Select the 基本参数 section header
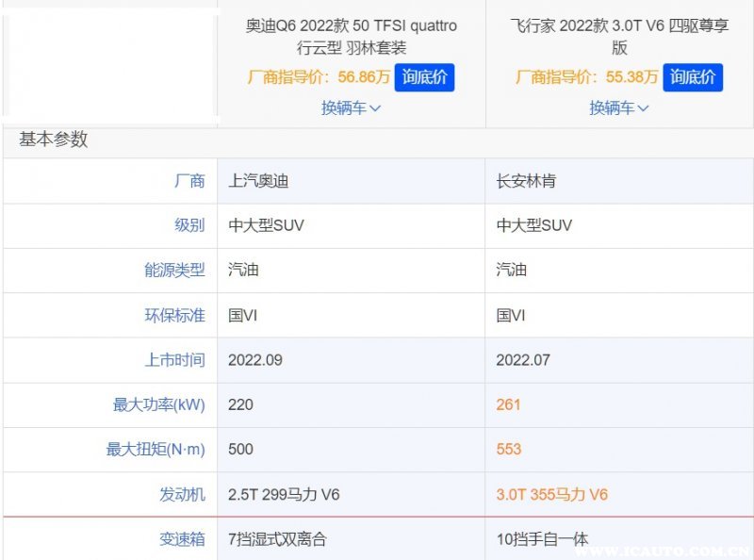754x560 pixels. point(54,140)
